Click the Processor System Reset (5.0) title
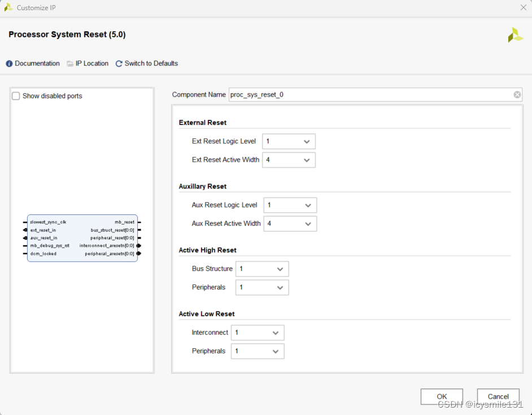532x415 pixels. coord(67,34)
